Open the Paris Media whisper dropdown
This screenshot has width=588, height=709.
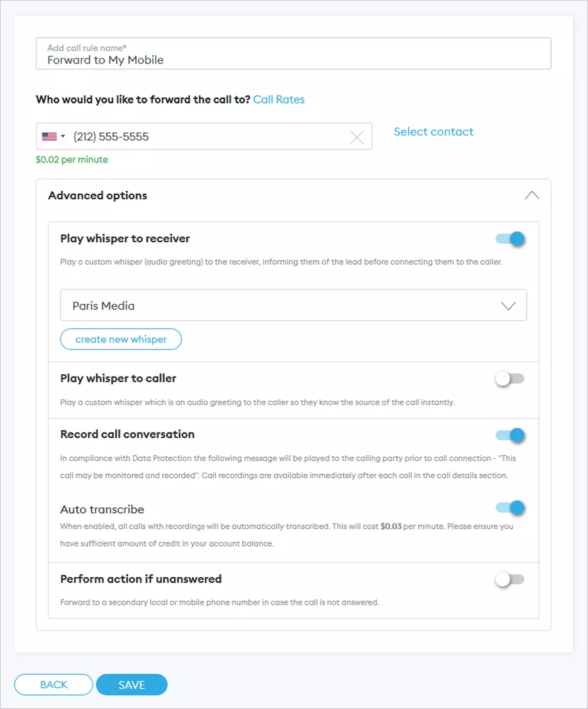(293, 305)
